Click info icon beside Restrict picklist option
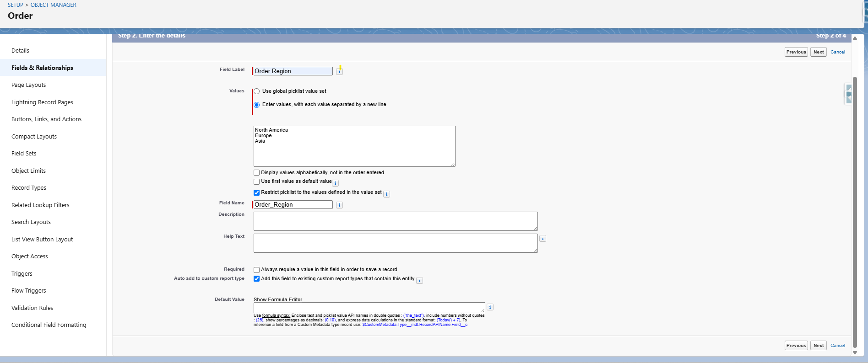This screenshot has height=363, width=868. (x=386, y=194)
